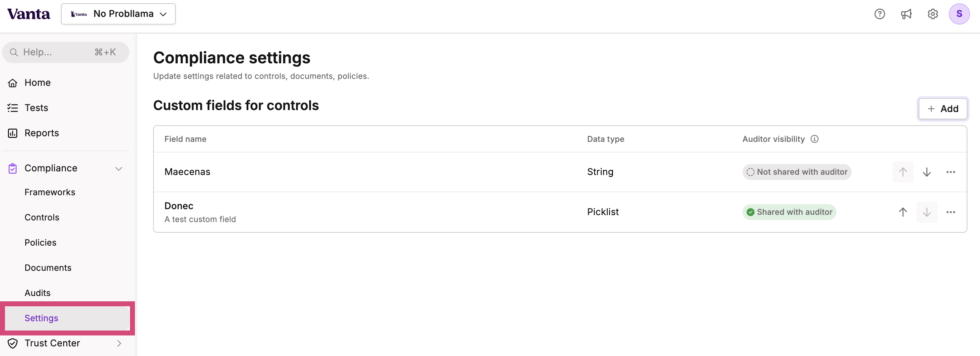Add a new custom field
The height and width of the screenshot is (356, 980).
(x=942, y=109)
